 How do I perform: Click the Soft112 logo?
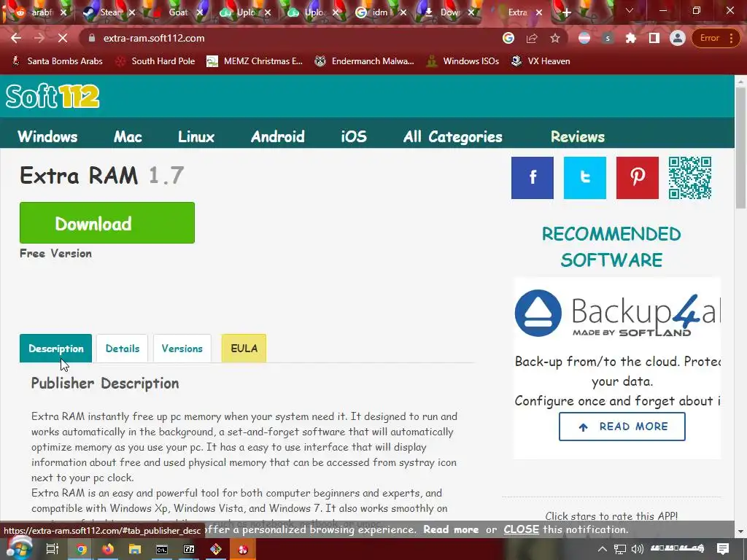[53, 96]
